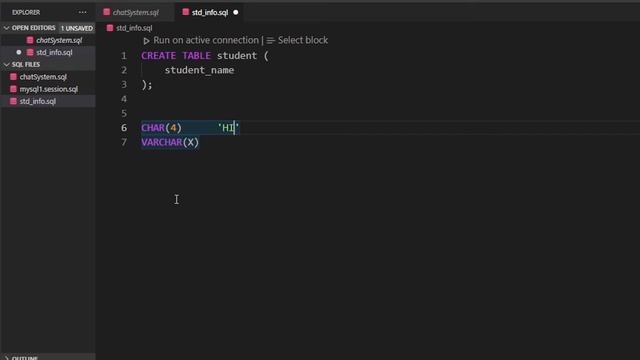Screen dimensions: 640x360
Task: Click EXPLORER panel title
Action: tap(26, 12)
